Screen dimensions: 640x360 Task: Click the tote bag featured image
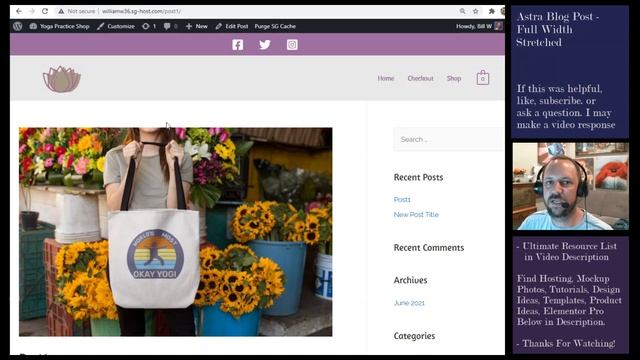(x=176, y=232)
